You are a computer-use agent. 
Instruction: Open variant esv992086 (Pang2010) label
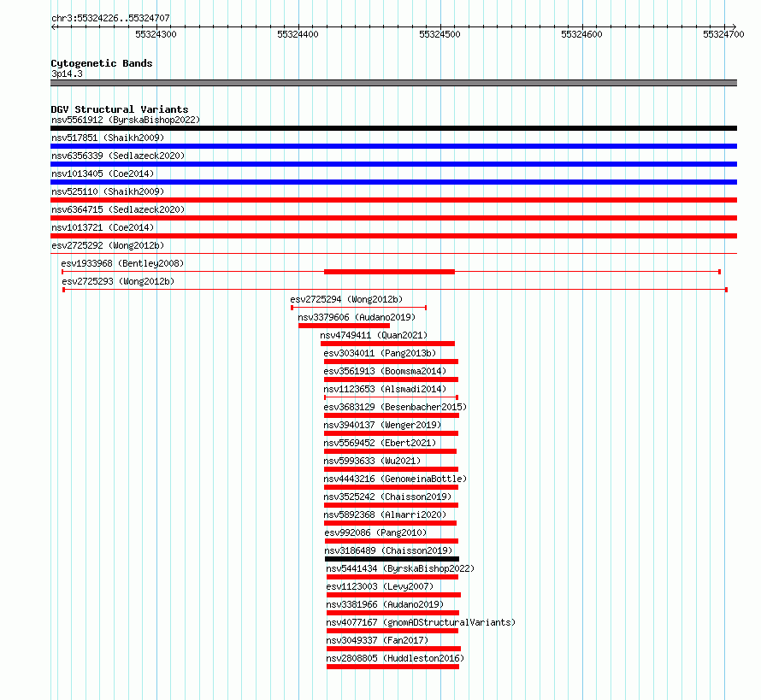[375, 532]
